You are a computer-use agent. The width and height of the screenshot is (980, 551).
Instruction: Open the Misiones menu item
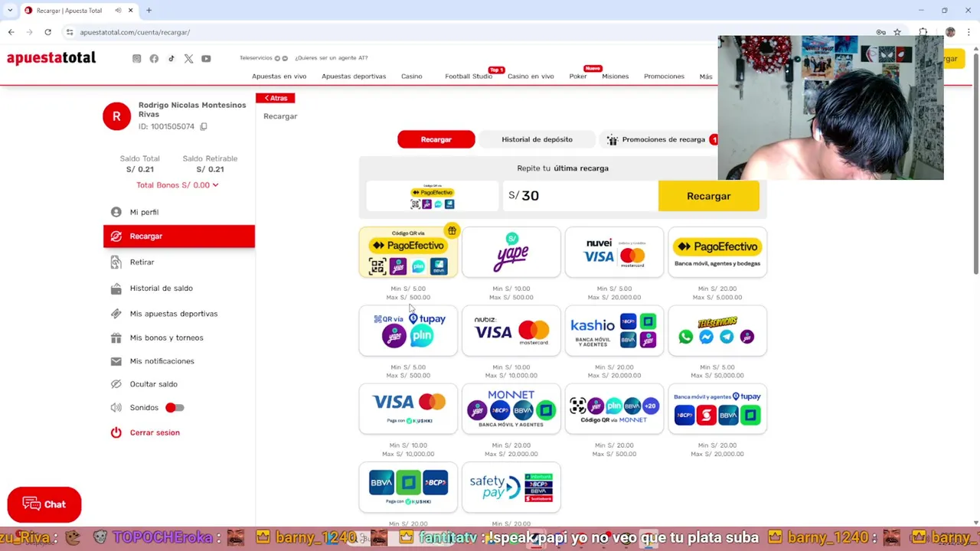(x=616, y=77)
